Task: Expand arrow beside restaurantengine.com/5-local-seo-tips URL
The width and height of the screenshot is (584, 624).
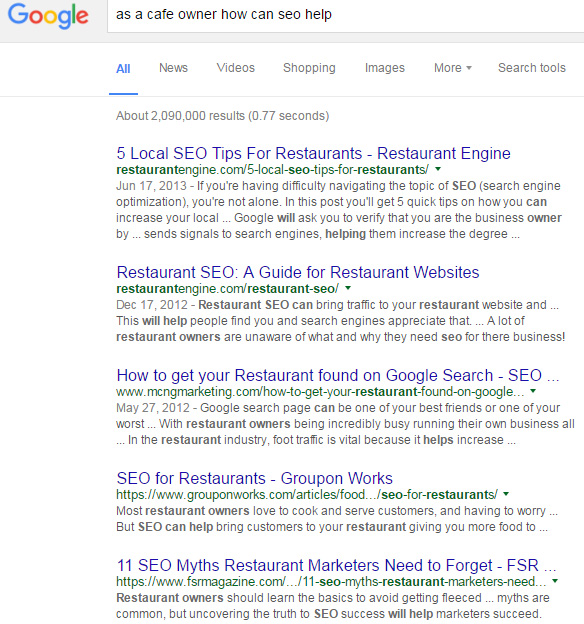Action: [438, 169]
